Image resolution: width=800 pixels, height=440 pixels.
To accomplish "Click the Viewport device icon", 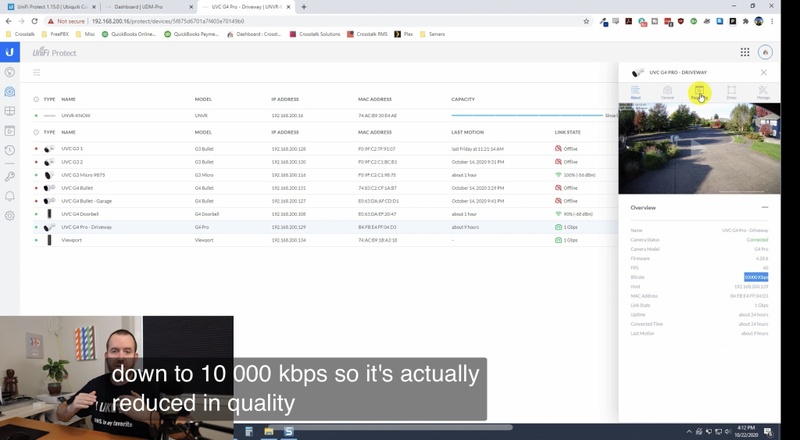I will 49,240.
